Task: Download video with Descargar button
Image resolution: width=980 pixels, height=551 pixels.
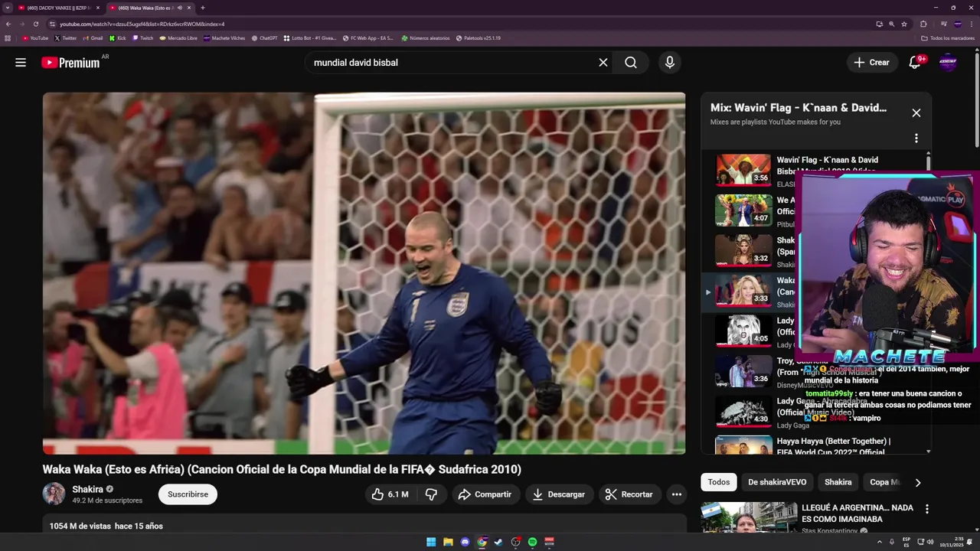Action: [x=559, y=494]
